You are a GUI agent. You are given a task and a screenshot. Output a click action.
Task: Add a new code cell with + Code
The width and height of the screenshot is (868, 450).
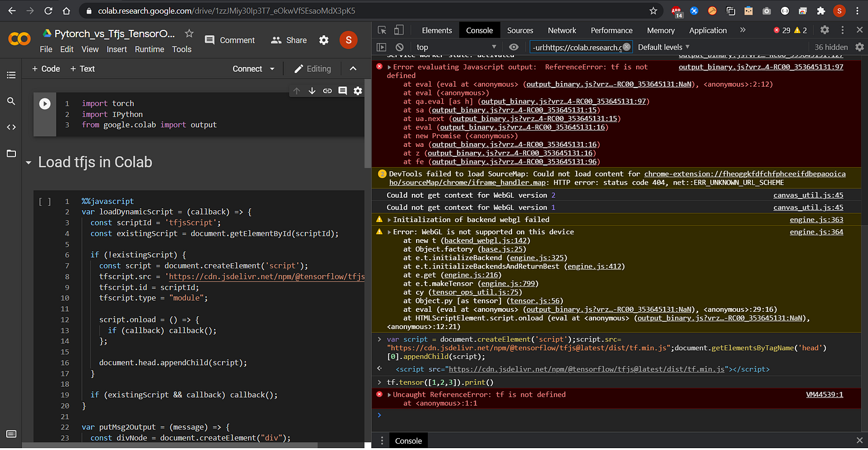(x=45, y=69)
